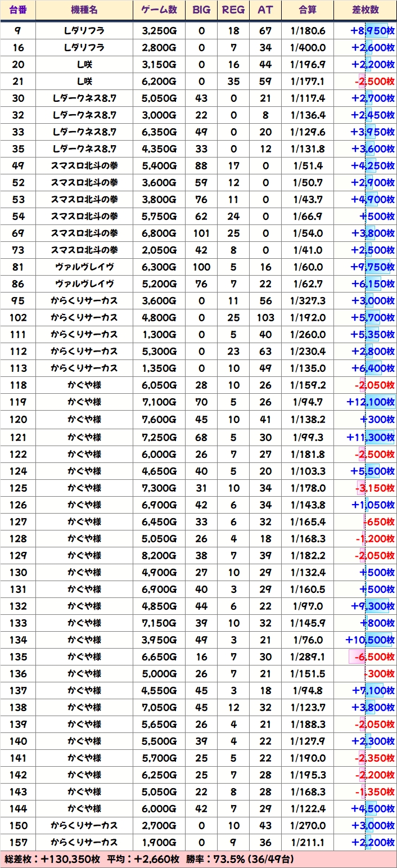The width and height of the screenshot is (397, 868).
Task: Select the +4,500枚 difference cell
Action: point(366,808)
